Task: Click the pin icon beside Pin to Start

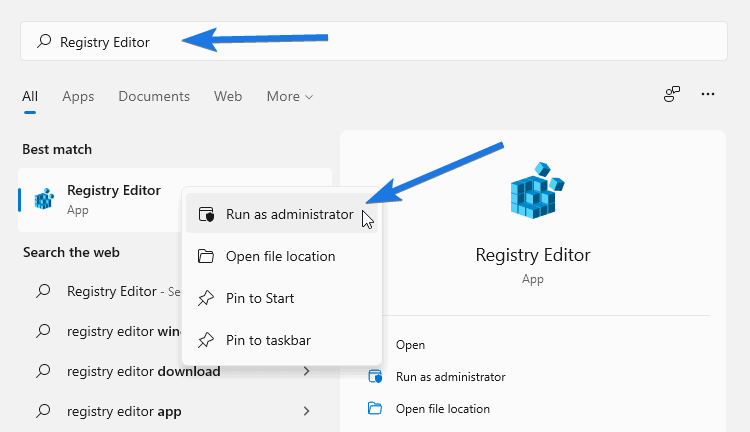Action: tap(206, 298)
